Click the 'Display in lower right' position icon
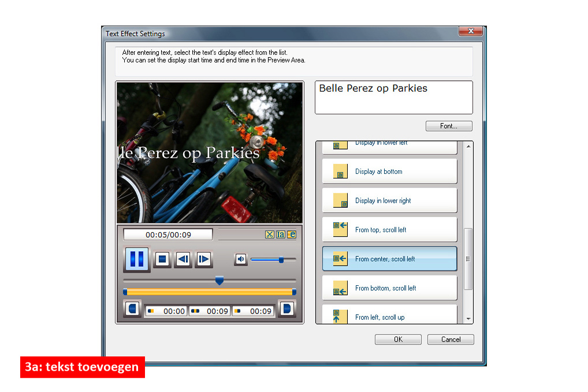Viewport: 588px width, 392px height. (341, 200)
